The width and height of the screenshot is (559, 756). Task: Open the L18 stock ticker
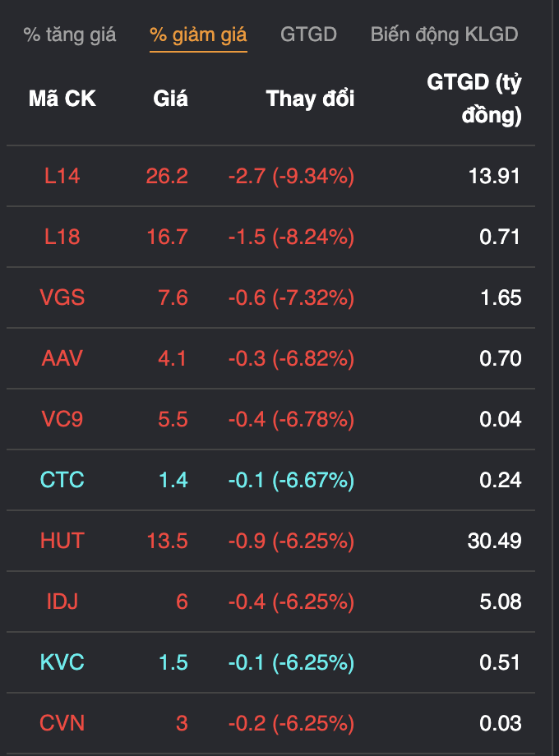[x=62, y=237]
